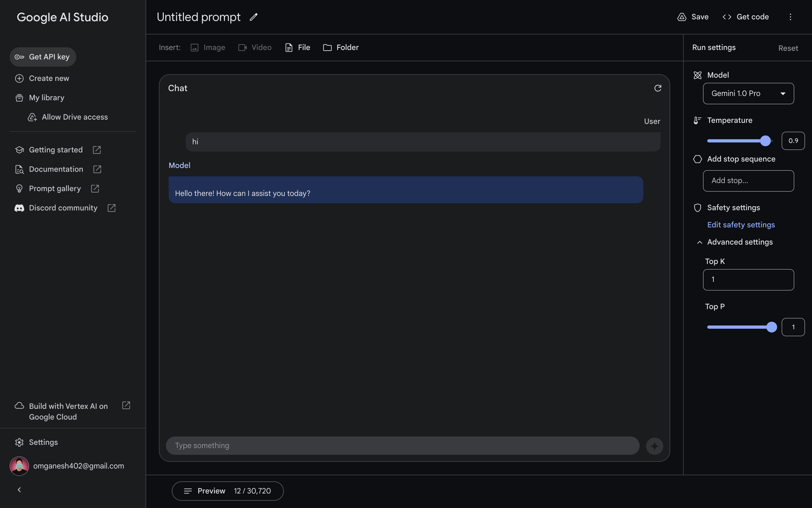812x508 pixels.
Task: Click the 'User' role label in chat
Action: 652,121
